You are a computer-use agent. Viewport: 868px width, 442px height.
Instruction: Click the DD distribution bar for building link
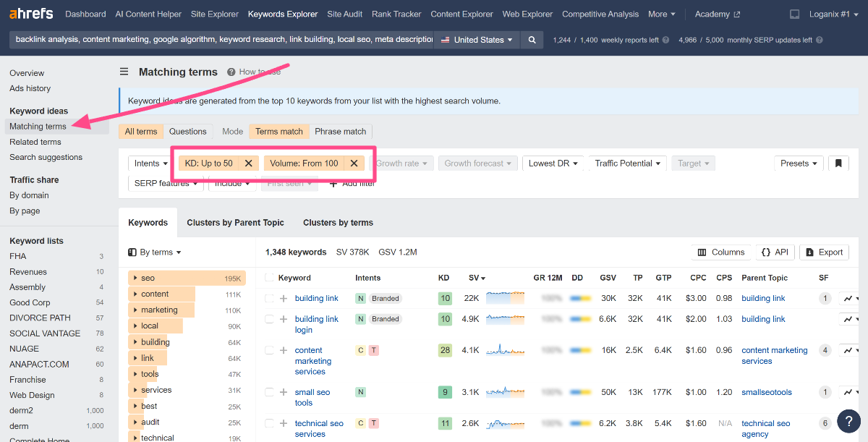579,299
